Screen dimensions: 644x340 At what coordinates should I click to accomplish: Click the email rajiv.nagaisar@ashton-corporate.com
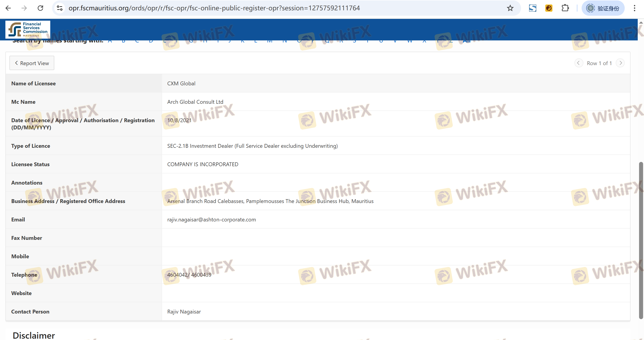(x=212, y=220)
